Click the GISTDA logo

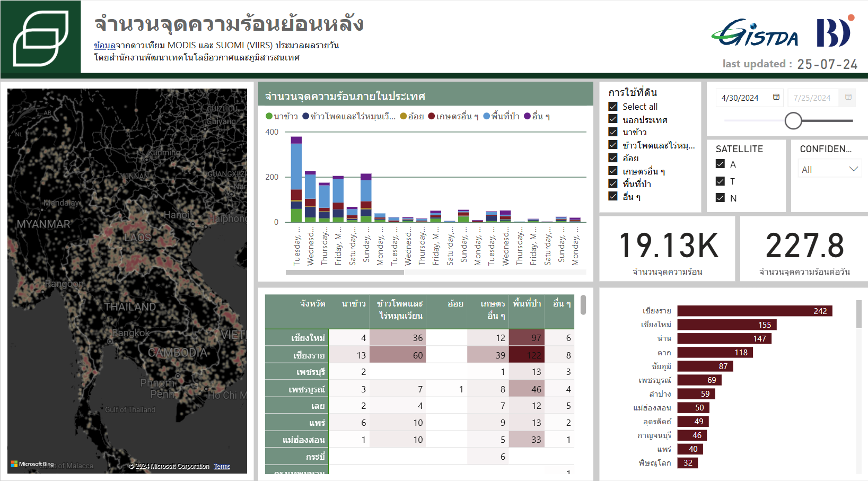[755, 33]
